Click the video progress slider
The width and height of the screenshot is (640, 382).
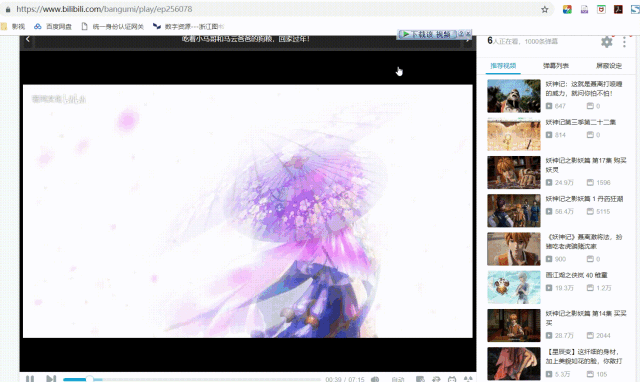(x=192, y=380)
